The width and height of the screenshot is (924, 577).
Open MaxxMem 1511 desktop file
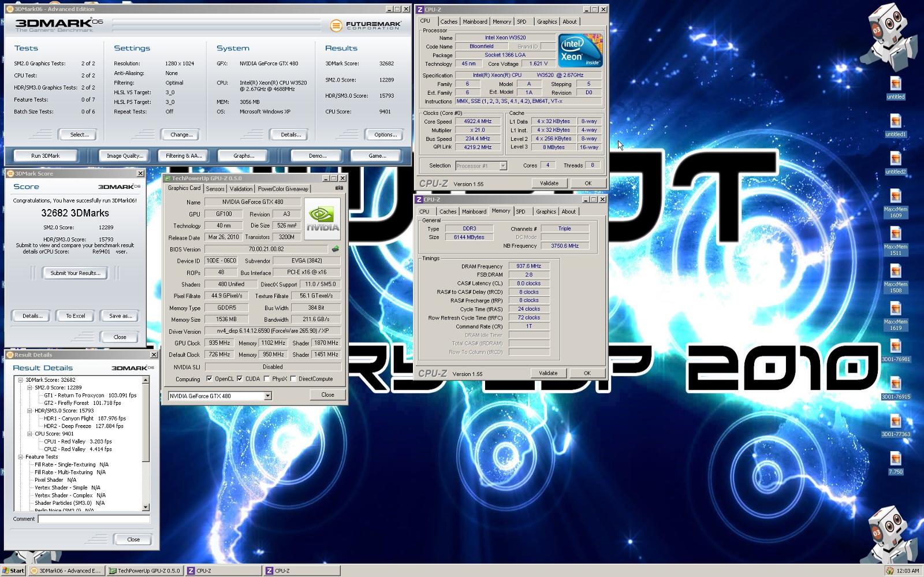(896, 241)
